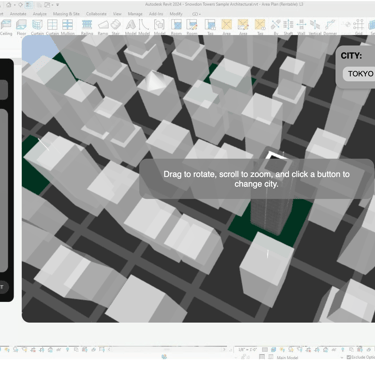Select the Mullion tool
The image size is (375, 366).
click(x=68, y=27)
